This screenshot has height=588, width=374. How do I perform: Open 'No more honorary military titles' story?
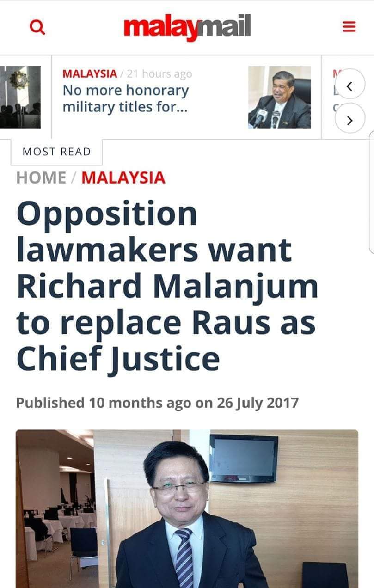(x=126, y=98)
